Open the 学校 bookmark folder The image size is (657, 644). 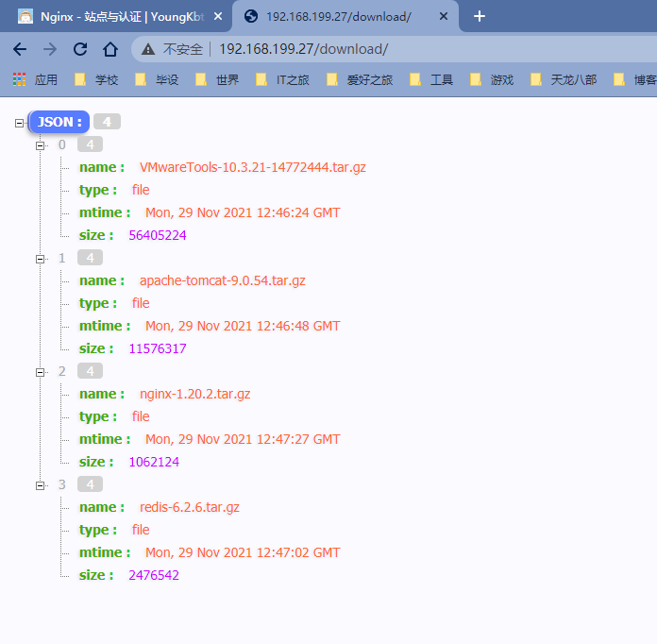tap(96, 79)
